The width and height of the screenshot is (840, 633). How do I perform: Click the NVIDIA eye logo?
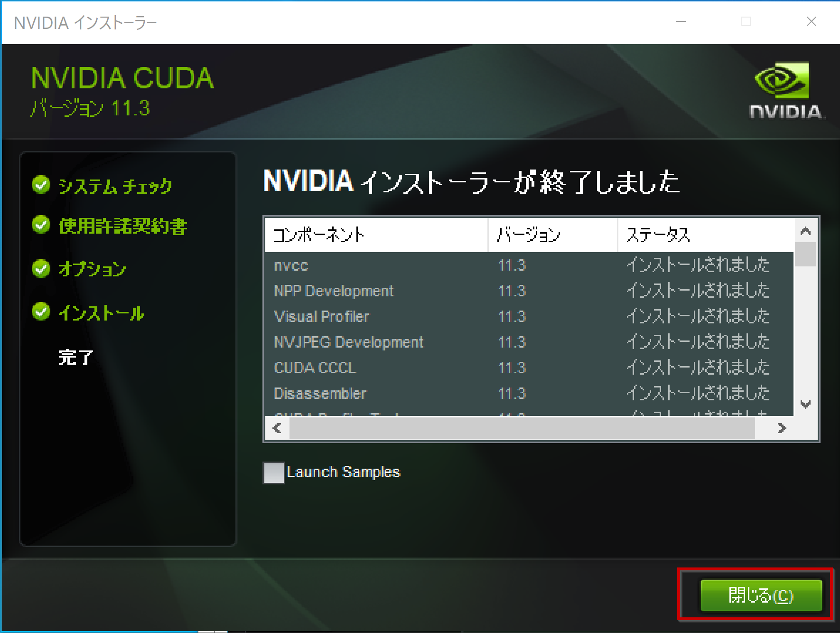click(x=782, y=79)
